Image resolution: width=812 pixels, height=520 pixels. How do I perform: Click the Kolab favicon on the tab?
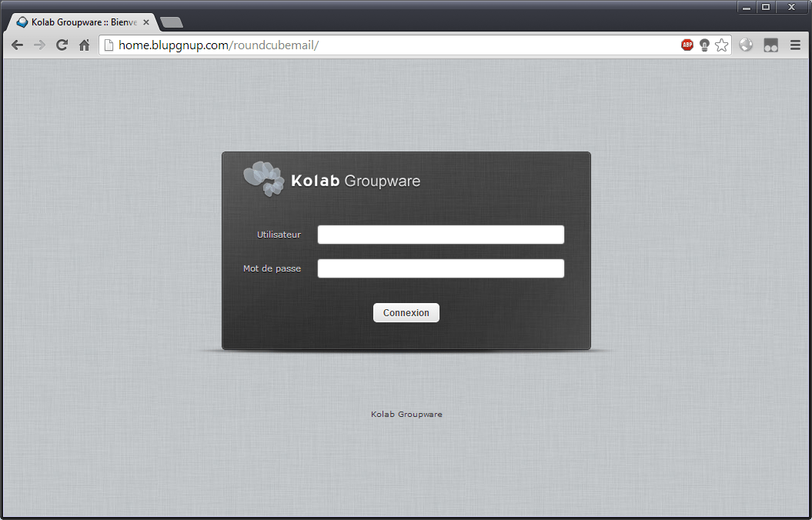point(22,22)
